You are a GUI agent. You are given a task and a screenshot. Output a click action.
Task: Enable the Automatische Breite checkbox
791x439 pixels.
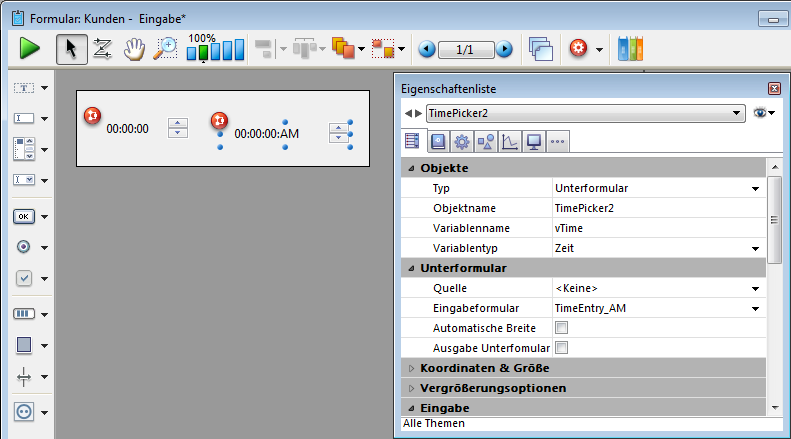tap(561, 328)
